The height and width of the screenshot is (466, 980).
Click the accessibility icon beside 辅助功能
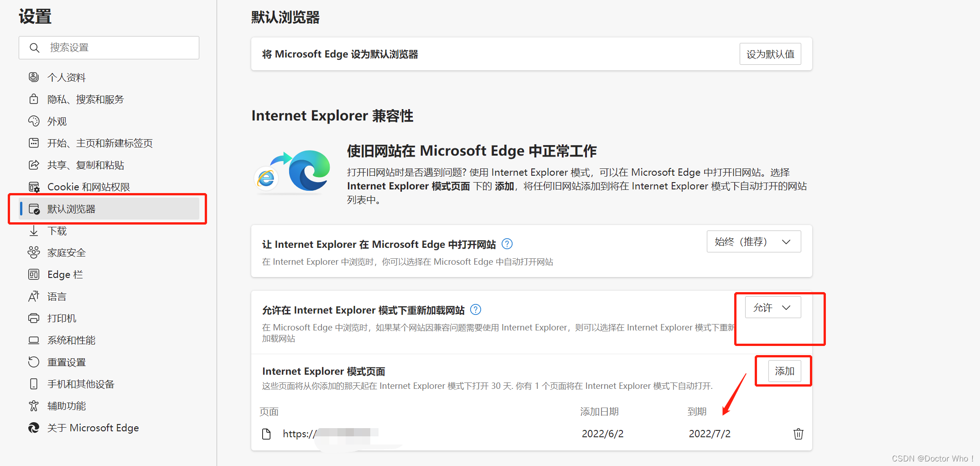pyautogui.click(x=34, y=406)
